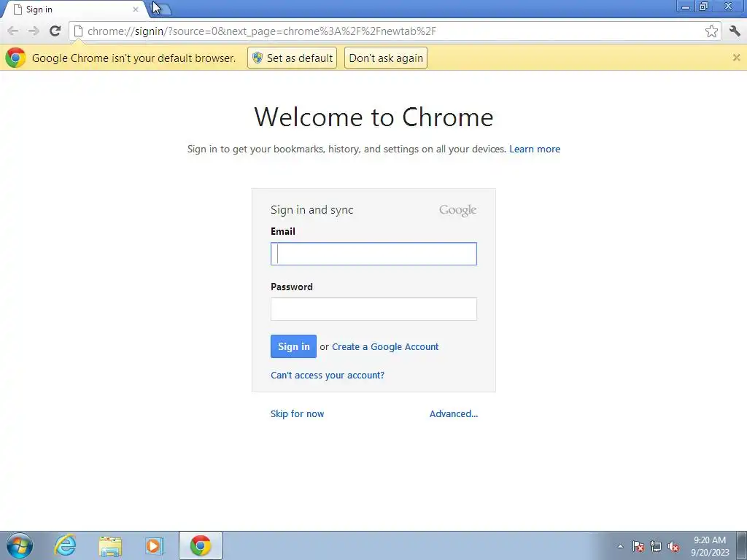This screenshot has width=747, height=560.
Task: Close the Sign in tab
Action: click(x=135, y=9)
